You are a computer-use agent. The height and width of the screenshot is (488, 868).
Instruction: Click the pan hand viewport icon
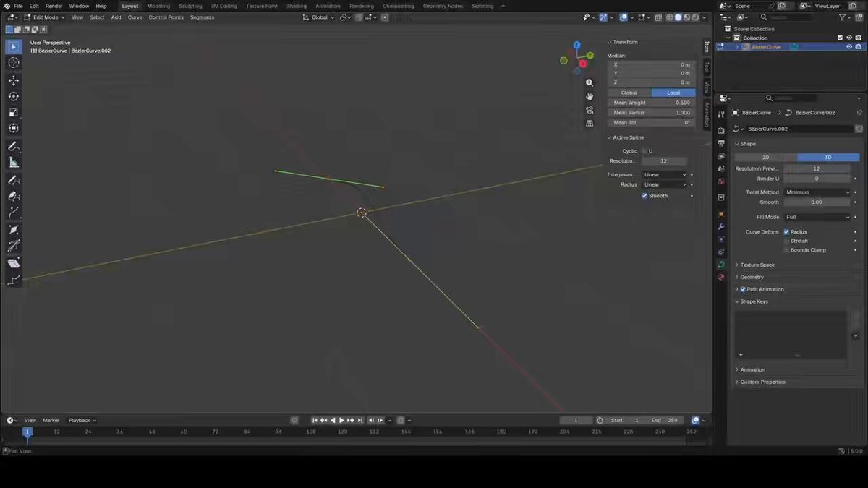click(590, 96)
